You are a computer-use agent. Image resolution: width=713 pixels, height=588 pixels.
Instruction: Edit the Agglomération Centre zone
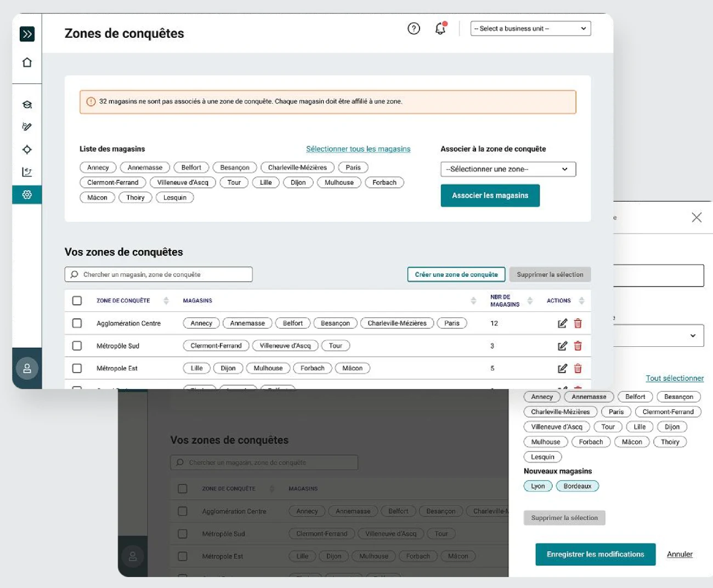pyautogui.click(x=562, y=323)
